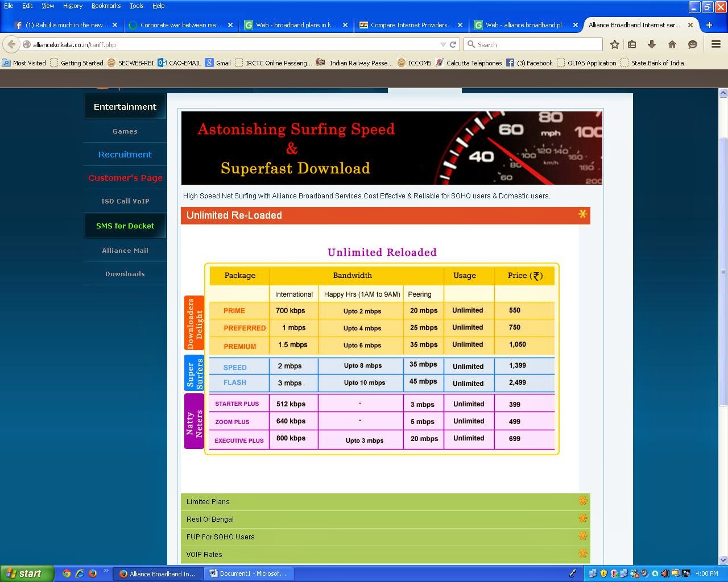Collapse the Unlimited Re-Loaded section
This screenshot has height=582, width=728.
pos(386,215)
